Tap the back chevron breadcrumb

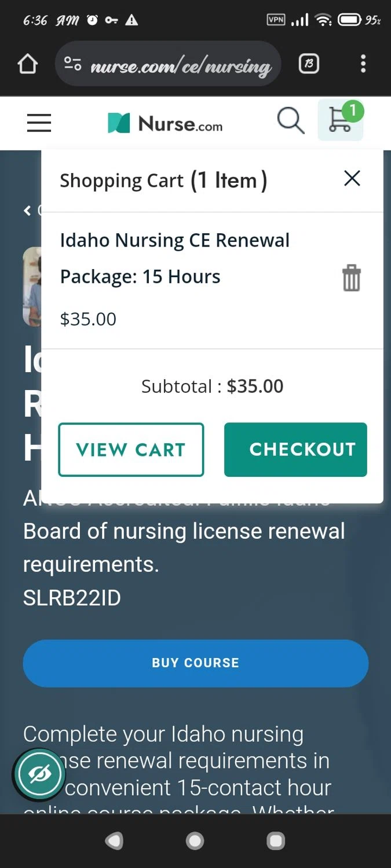[x=27, y=211]
